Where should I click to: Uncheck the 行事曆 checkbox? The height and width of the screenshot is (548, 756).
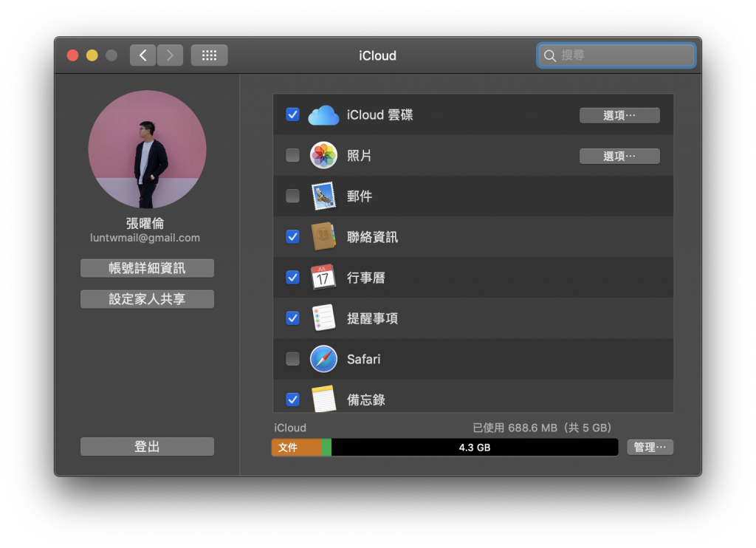point(292,278)
